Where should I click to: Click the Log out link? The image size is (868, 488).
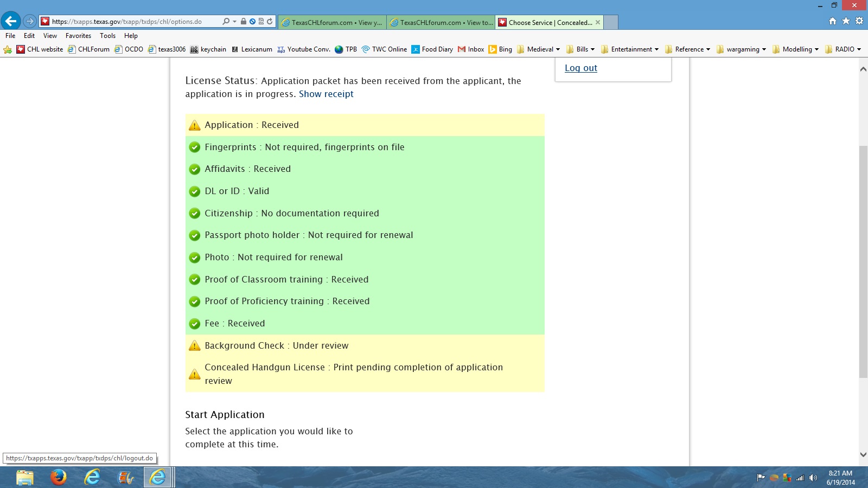(580, 68)
